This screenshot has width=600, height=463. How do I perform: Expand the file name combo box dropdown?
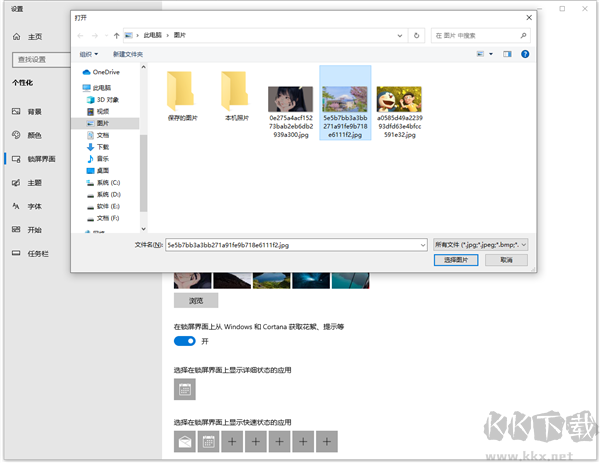[x=423, y=245]
